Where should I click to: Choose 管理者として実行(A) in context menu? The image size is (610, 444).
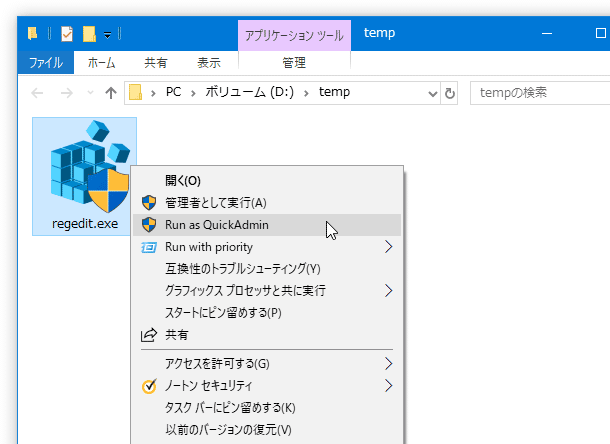[267, 203]
